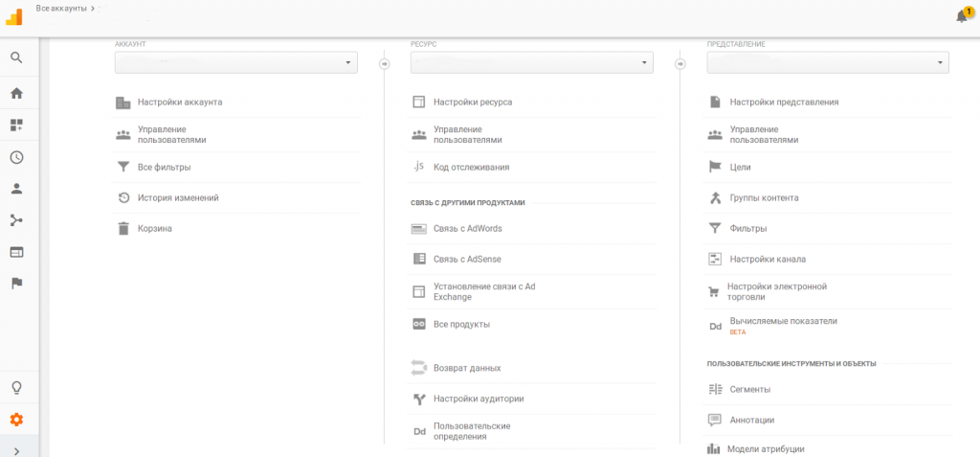Click the Цели flag icon
The height and width of the screenshot is (457, 980).
coord(715,167)
